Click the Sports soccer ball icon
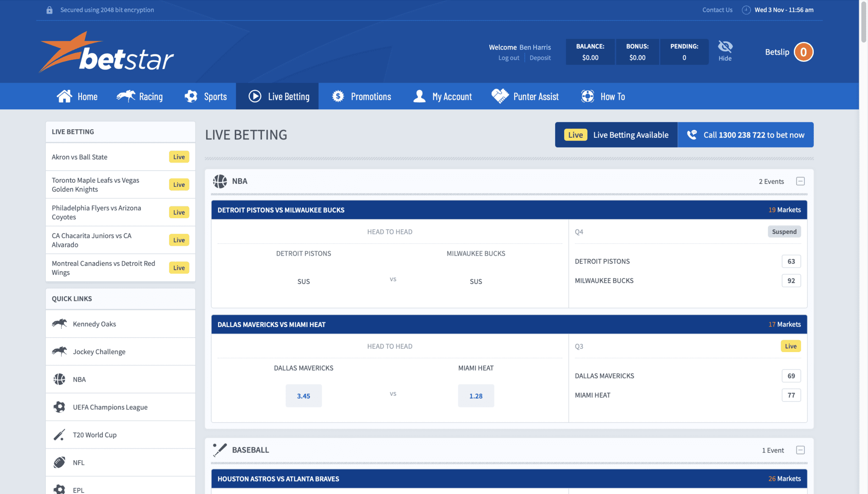 point(191,96)
